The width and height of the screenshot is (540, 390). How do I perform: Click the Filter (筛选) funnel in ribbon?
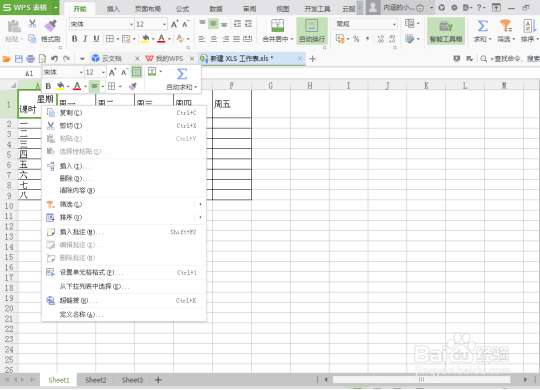pyautogui.click(x=505, y=26)
